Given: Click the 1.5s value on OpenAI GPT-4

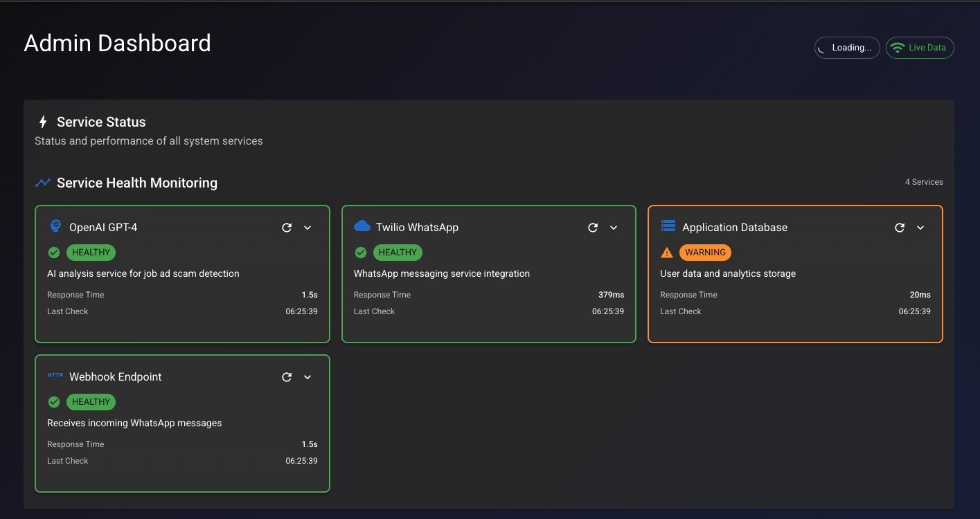Looking at the screenshot, I should tap(310, 295).
